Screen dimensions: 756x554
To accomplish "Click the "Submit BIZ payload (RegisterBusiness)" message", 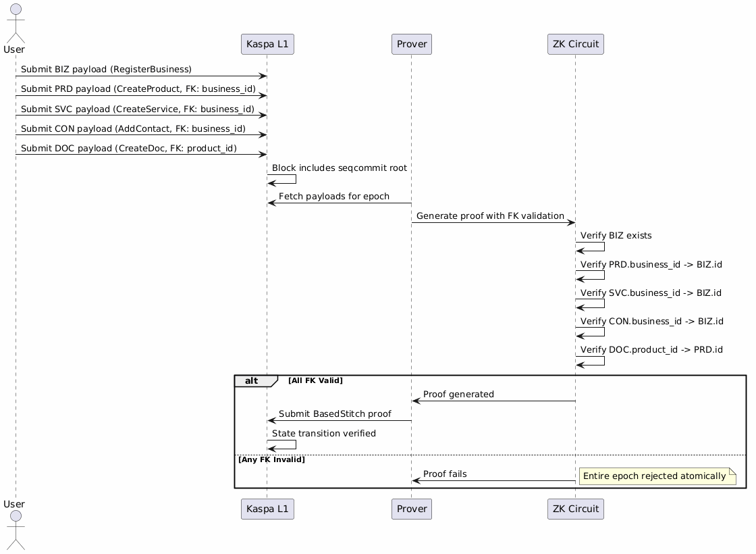I will click(x=106, y=70).
